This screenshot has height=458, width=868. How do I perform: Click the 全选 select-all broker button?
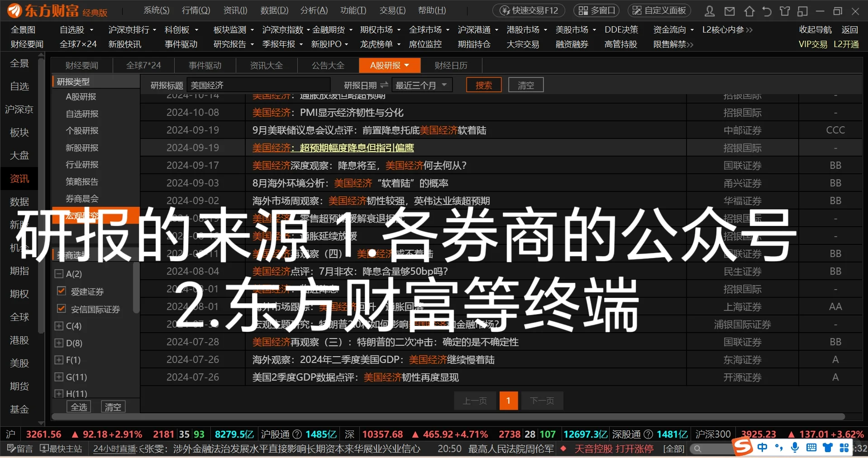pyautogui.click(x=79, y=407)
